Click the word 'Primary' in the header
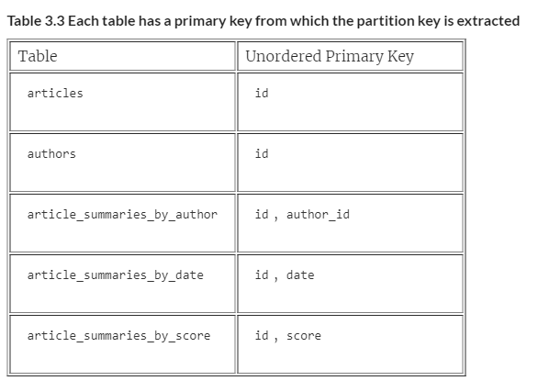The image size is (538, 392). 354,57
